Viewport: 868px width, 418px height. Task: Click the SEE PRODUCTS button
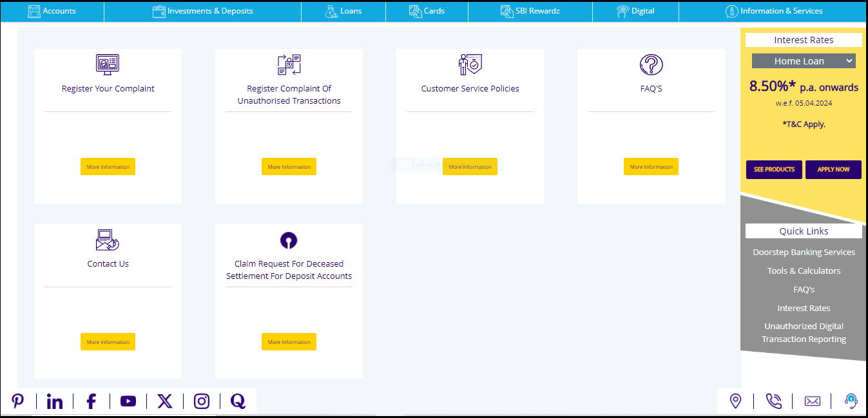(774, 169)
